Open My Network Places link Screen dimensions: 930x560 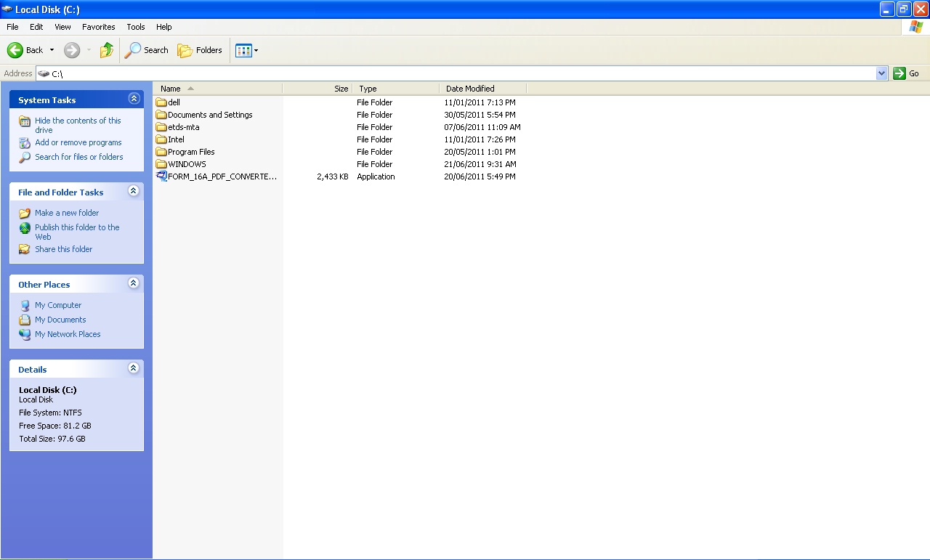click(68, 334)
